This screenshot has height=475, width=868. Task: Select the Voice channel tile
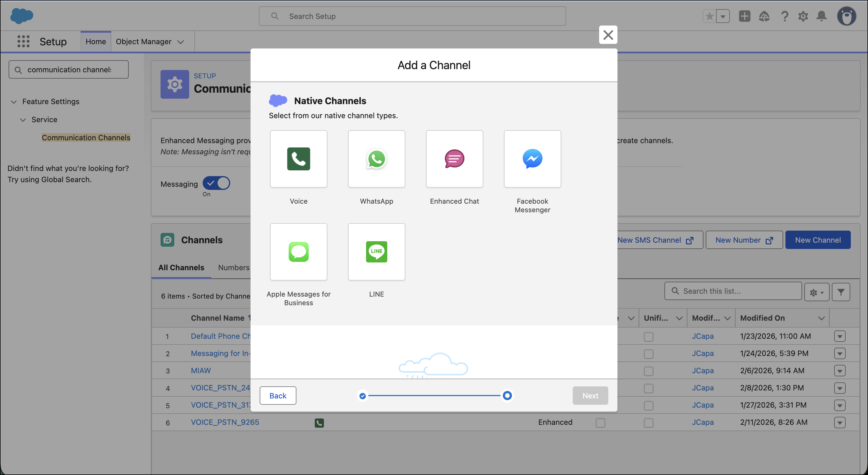coord(298,159)
